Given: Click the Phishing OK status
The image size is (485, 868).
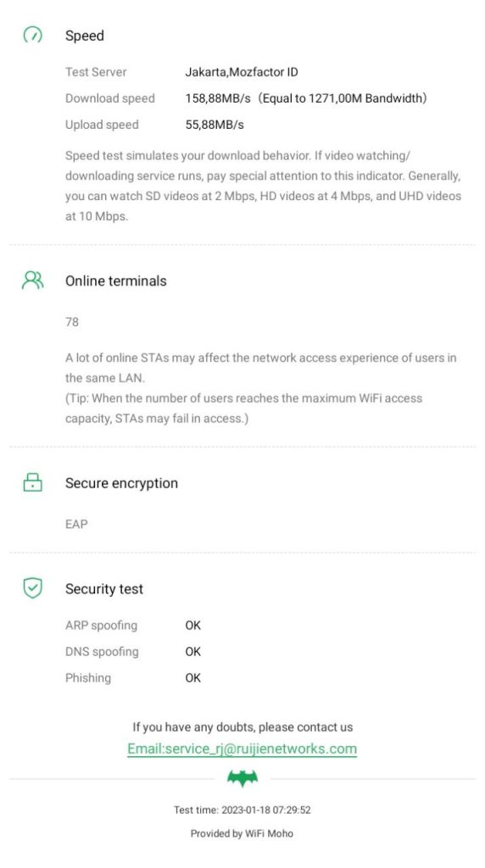Looking at the screenshot, I should (192, 677).
